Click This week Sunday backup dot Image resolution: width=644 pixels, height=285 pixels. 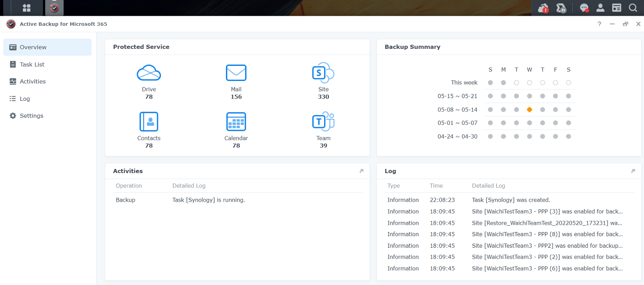tap(490, 83)
